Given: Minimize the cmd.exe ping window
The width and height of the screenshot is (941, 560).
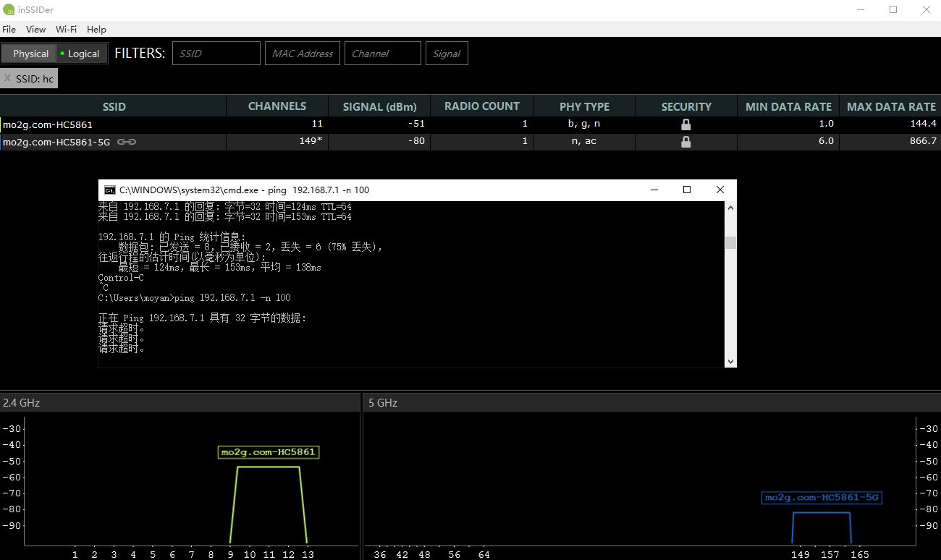Looking at the screenshot, I should (x=654, y=190).
